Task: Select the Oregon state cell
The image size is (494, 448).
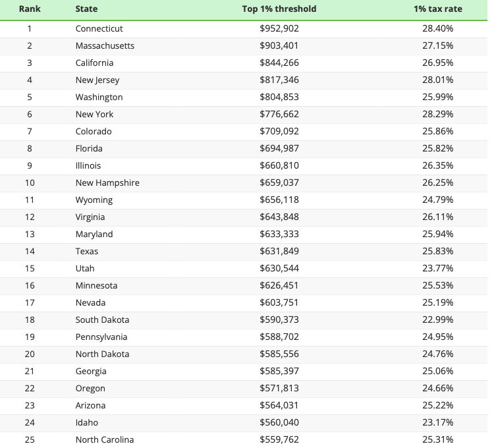Action: tap(90, 389)
